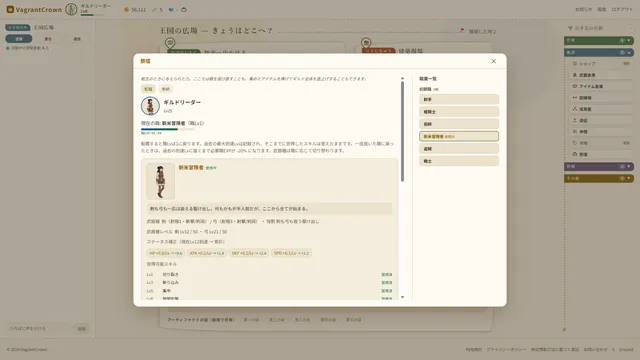
Task: Select the 全体 tab in the left chat panel
Action: [x=19, y=39]
